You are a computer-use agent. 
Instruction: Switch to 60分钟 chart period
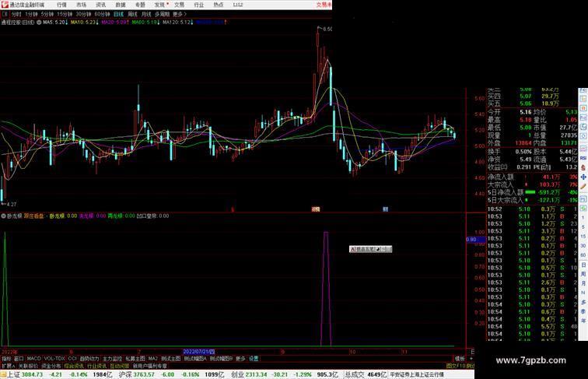click(102, 14)
